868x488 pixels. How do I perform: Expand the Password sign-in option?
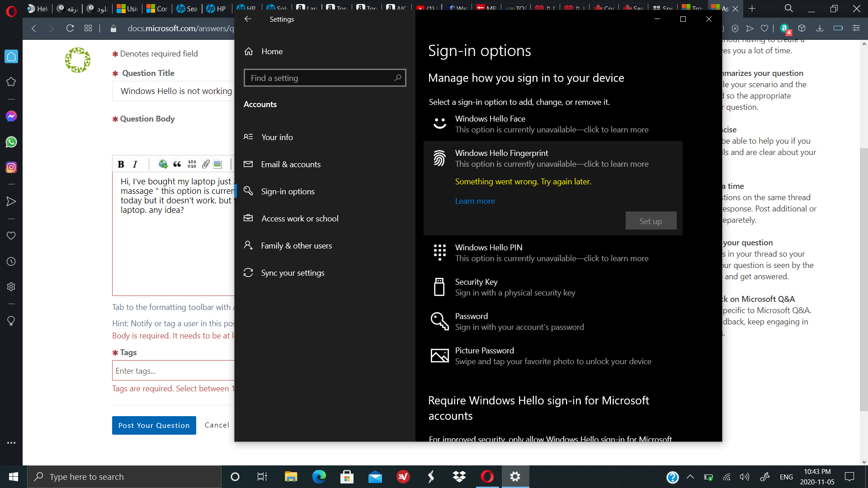tap(553, 321)
